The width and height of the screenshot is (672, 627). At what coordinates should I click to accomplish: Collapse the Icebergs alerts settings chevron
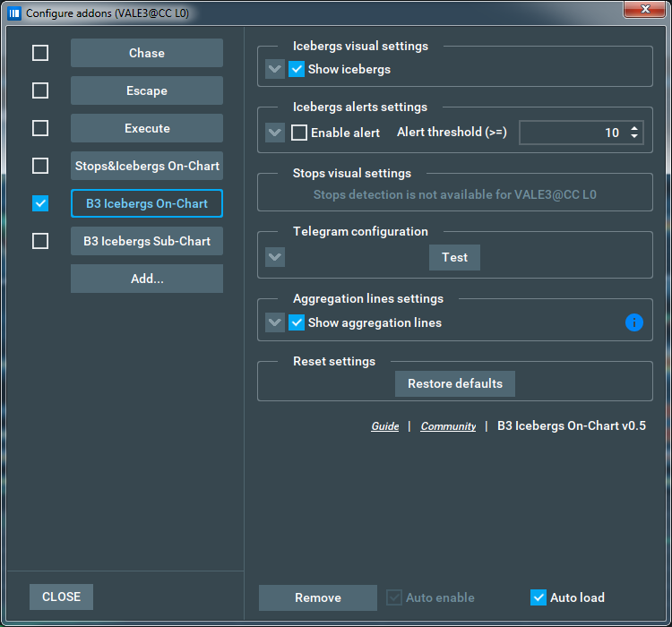(x=275, y=133)
